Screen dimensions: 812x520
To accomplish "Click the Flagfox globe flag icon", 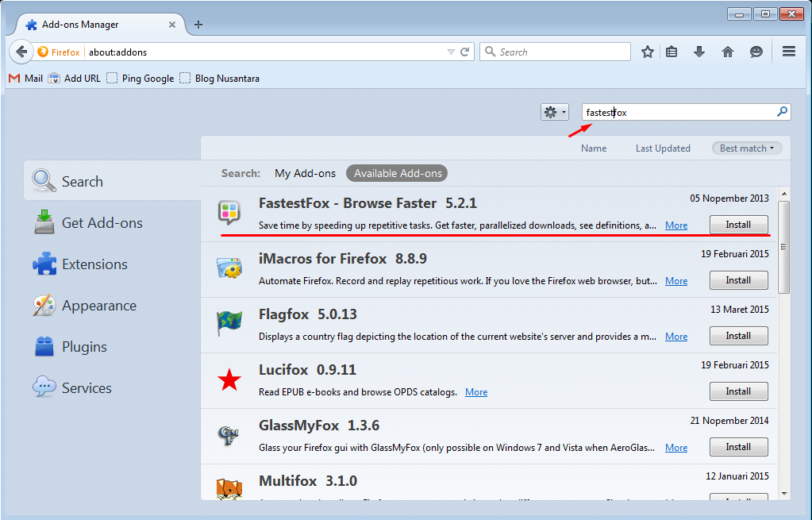I will 229,324.
